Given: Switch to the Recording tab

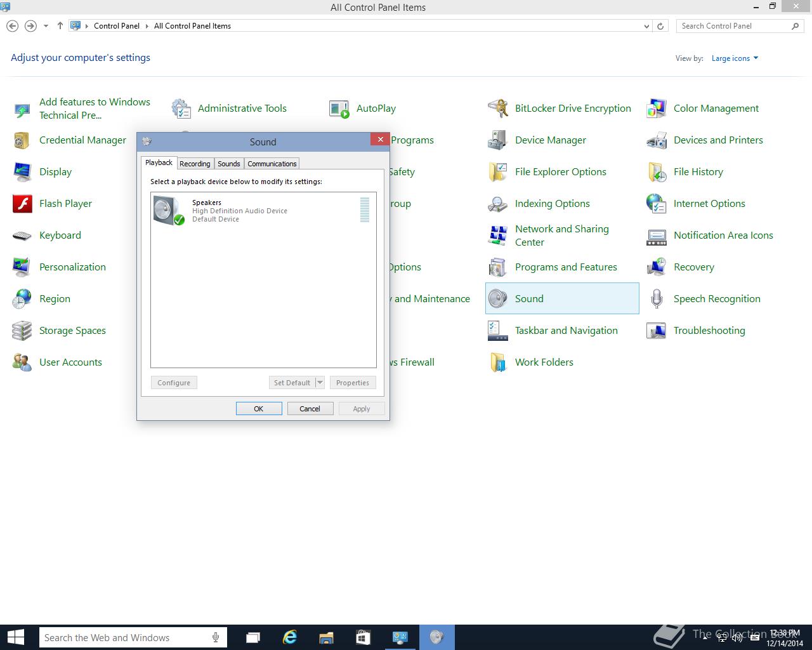Looking at the screenshot, I should [195, 164].
